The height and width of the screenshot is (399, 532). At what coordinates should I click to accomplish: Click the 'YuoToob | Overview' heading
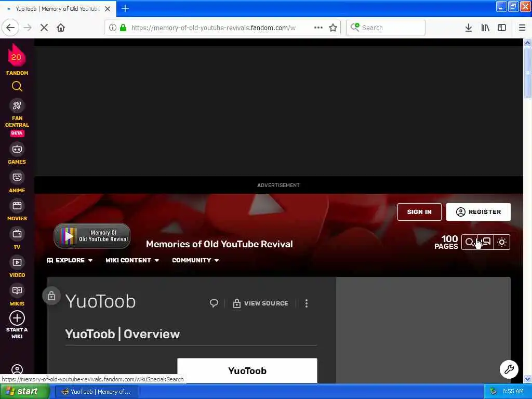(123, 334)
